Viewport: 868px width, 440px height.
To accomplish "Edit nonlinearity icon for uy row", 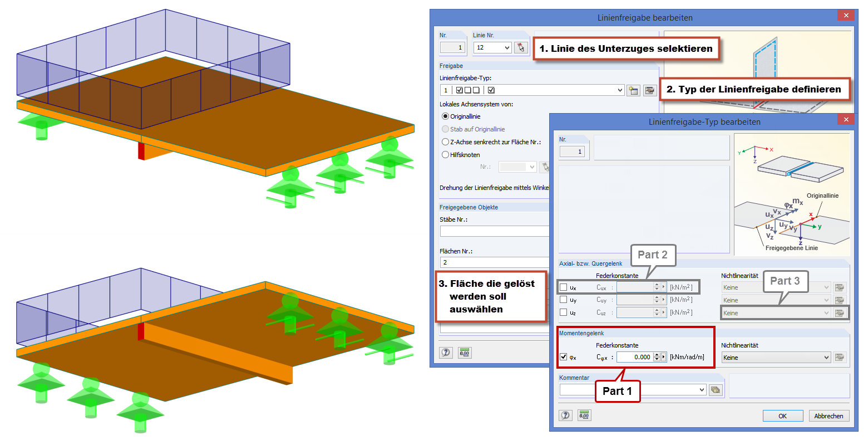I will [840, 300].
